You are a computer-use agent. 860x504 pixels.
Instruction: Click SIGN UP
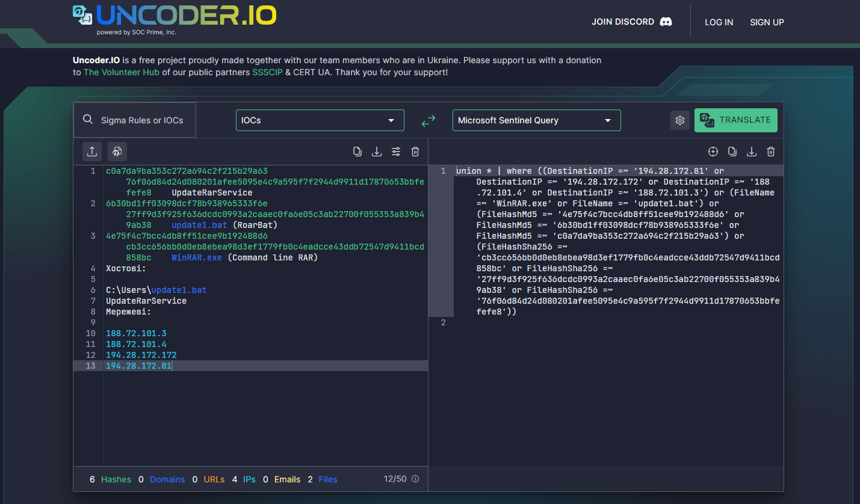pos(767,22)
